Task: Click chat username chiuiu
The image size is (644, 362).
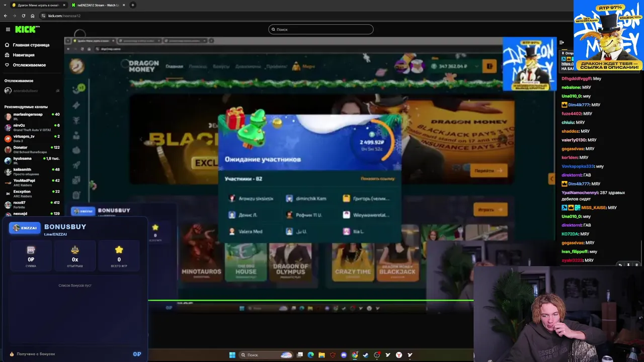Action: pos(568,122)
